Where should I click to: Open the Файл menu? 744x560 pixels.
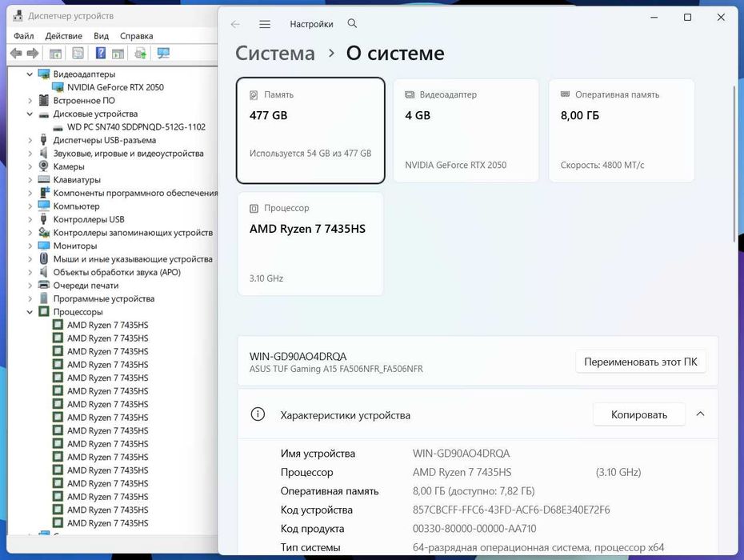click(23, 36)
